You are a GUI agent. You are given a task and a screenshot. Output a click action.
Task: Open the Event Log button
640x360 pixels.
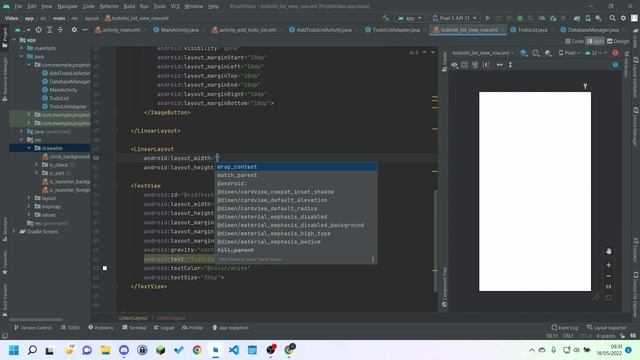[x=565, y=328]
